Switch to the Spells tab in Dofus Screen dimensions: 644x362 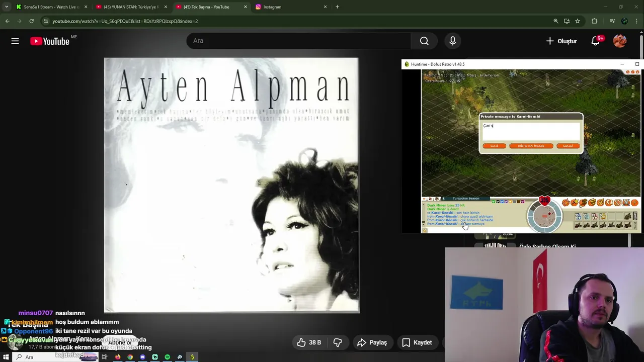tap(635, 216)
